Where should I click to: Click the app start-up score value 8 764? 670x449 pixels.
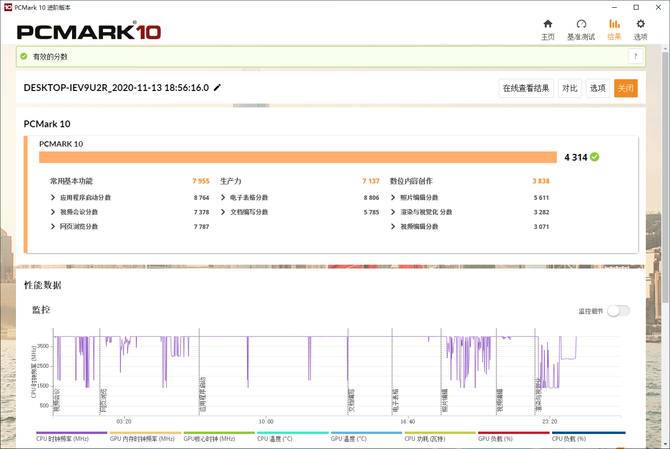click(201, 197)
